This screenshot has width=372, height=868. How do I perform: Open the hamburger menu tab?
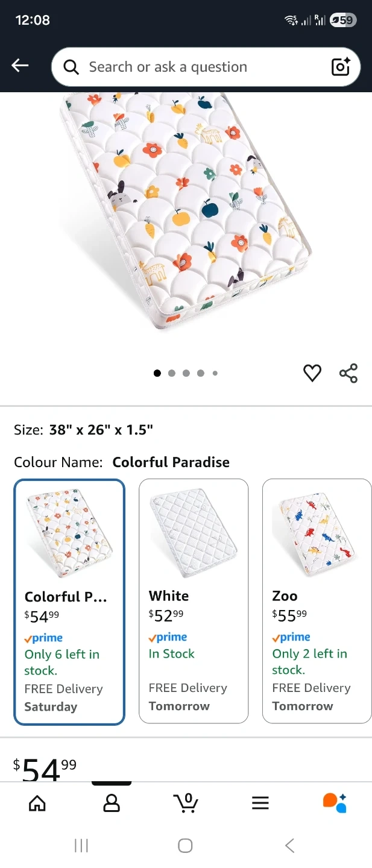tap(260, 802)
